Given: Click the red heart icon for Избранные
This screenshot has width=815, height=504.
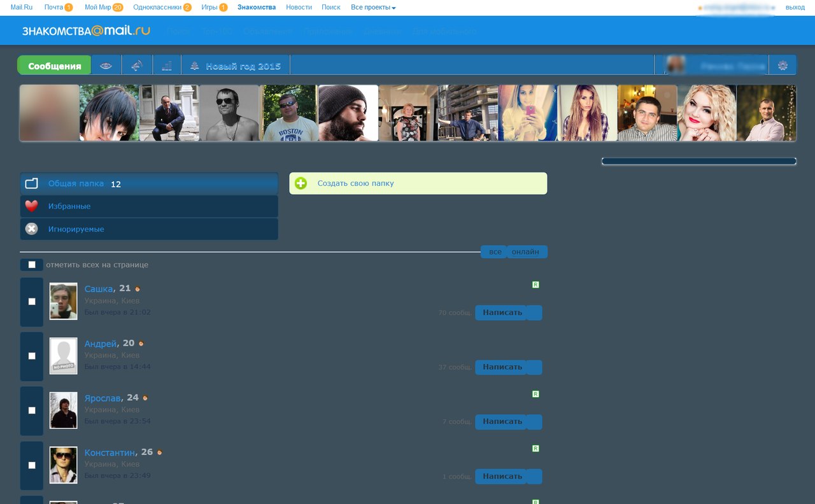Looking at the screenshot, I should pos(32,206).
